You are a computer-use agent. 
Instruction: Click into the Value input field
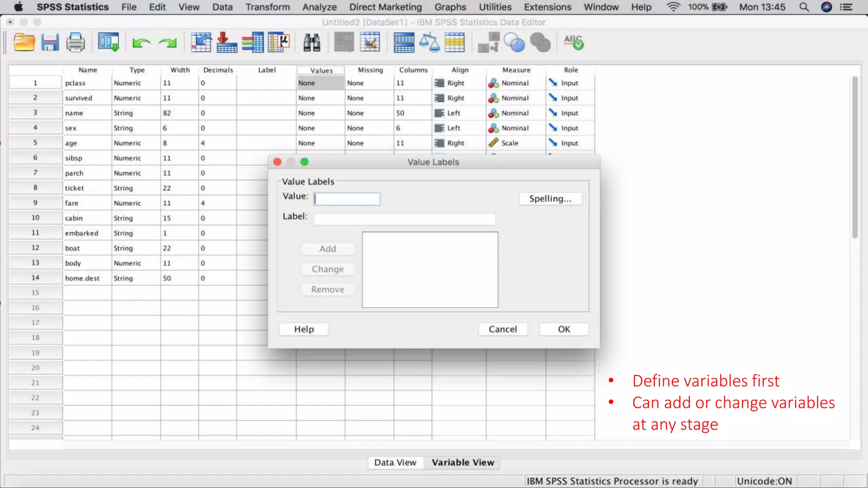tap(347, 199)
